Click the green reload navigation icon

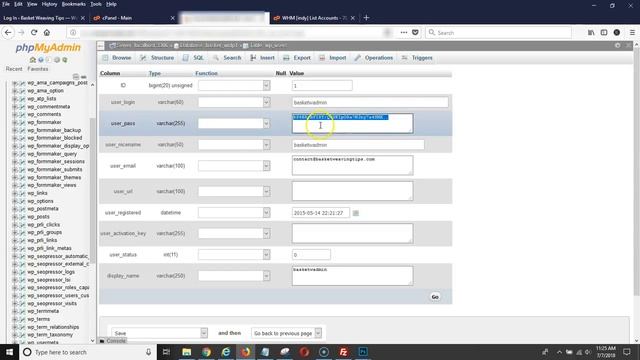[x=64, y=60]
